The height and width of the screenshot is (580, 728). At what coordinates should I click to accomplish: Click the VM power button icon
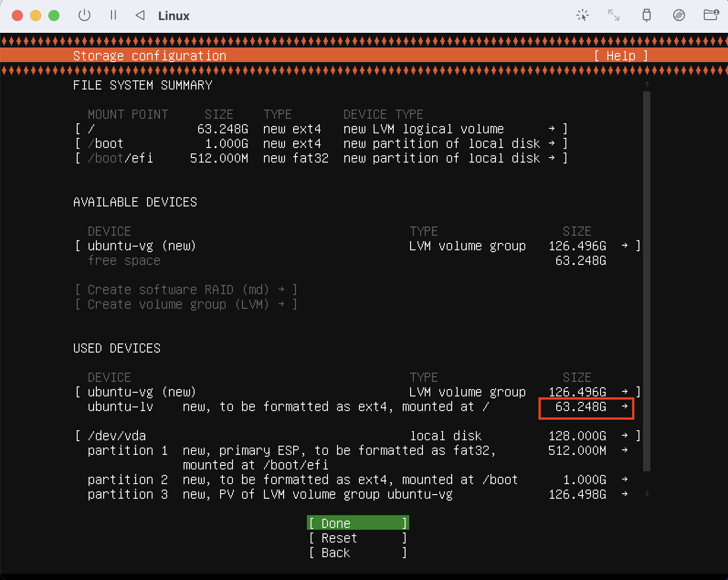tap(84, 16)
